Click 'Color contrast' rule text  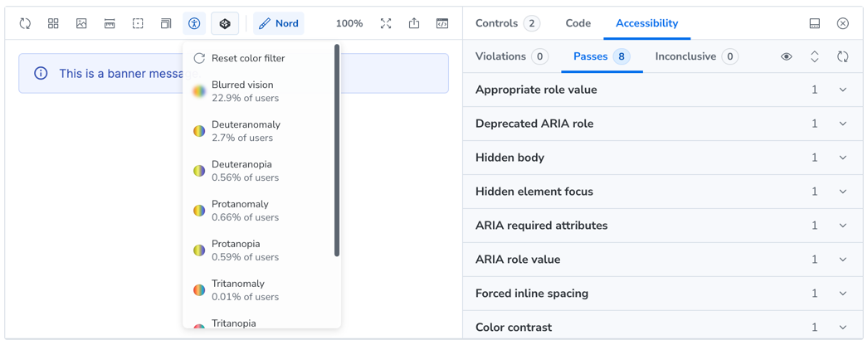coord(514,328)
